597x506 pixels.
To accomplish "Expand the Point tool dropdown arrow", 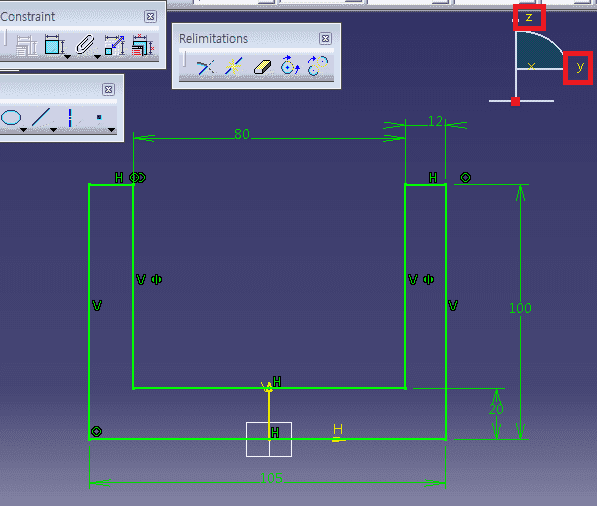I will tap(112, 130).
